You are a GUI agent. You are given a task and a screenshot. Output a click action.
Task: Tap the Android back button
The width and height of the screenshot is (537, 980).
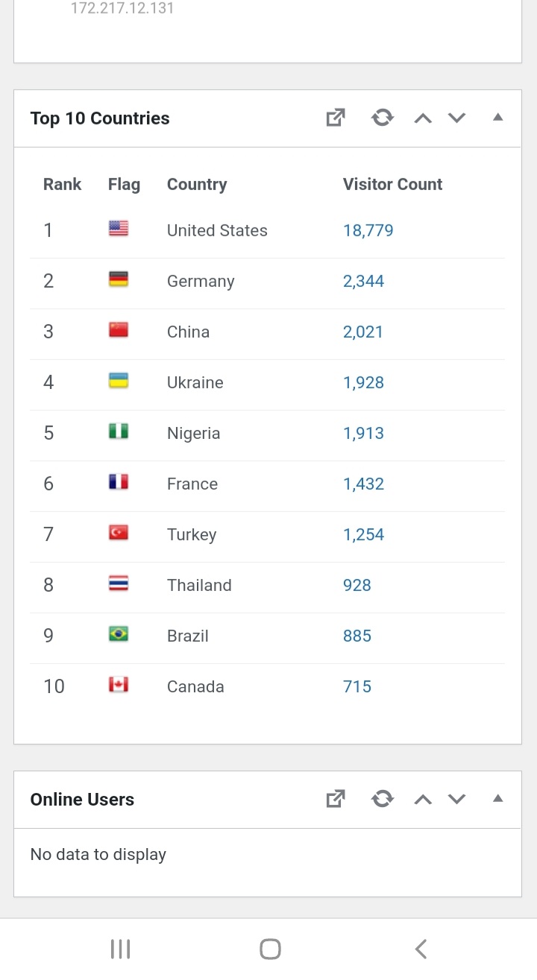click(x=421, y=949)
